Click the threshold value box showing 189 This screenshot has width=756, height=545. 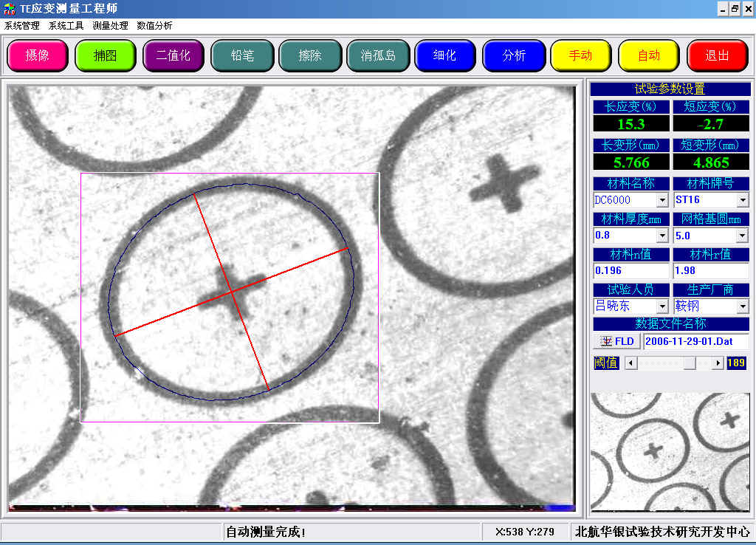pyautogui.click(x=736, y=363)
